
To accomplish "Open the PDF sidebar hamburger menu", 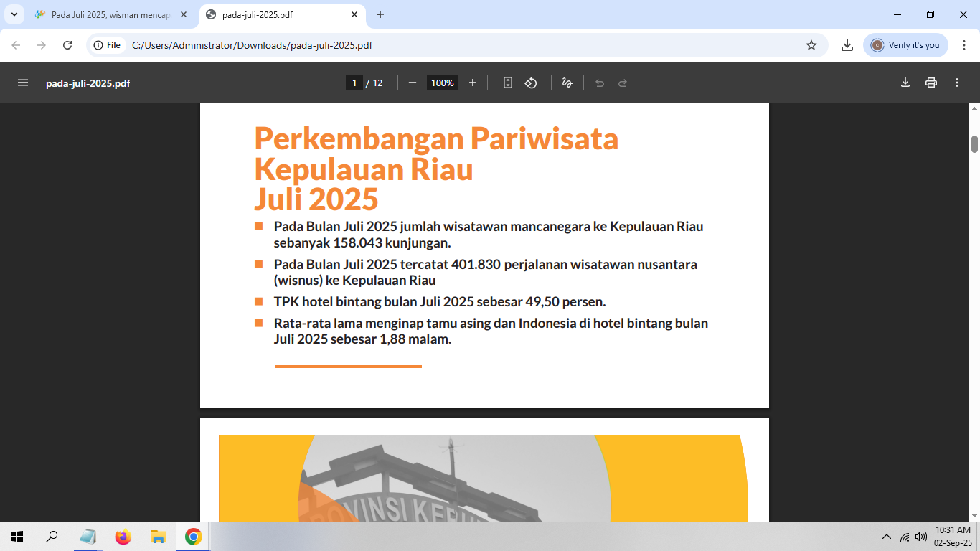I will click(23, 83).
